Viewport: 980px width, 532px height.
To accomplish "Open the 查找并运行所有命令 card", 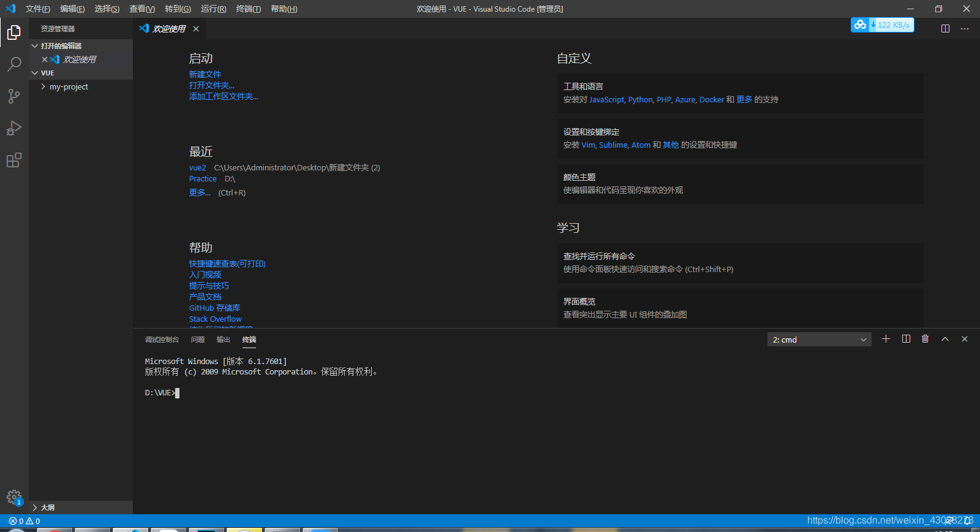I will point(740,263).
